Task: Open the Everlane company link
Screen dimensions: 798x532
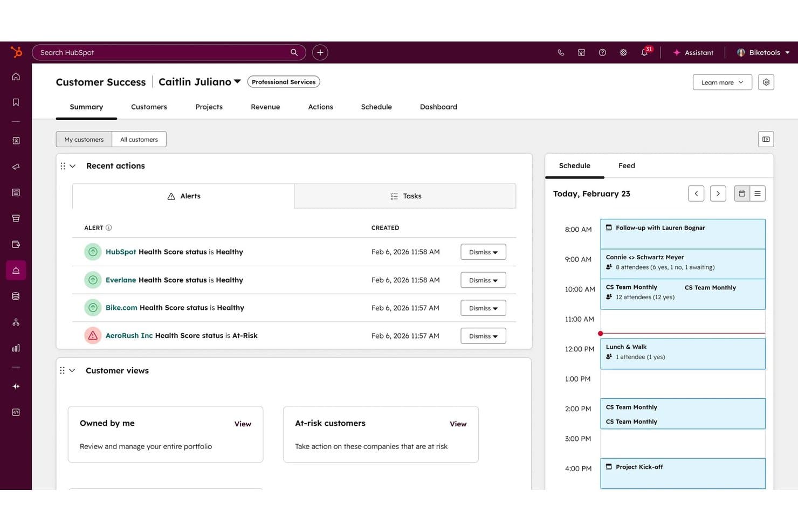Action: (x=121, y=280)
